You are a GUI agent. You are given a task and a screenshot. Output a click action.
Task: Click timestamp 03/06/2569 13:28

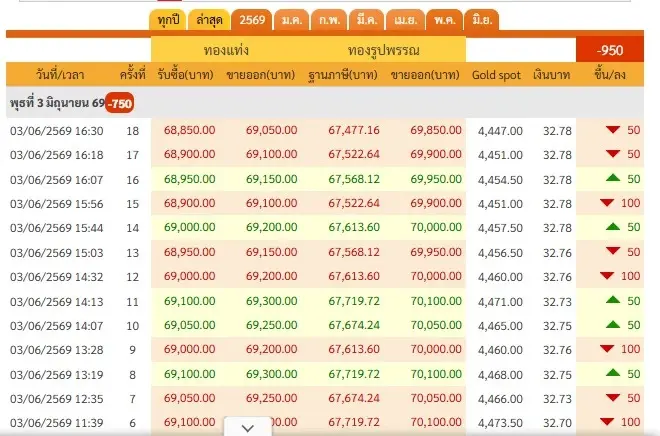point(57,350)
